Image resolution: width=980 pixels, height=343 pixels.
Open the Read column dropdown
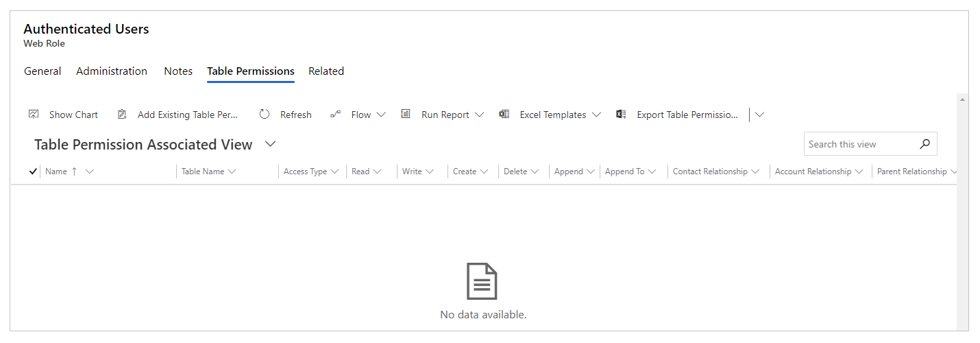377,171
